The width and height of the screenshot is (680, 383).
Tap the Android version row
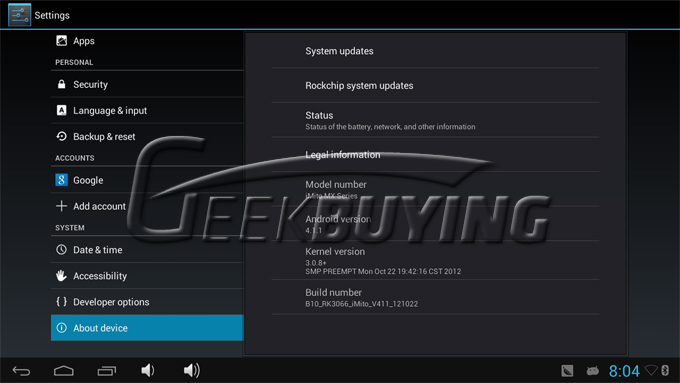click(435, 223)
